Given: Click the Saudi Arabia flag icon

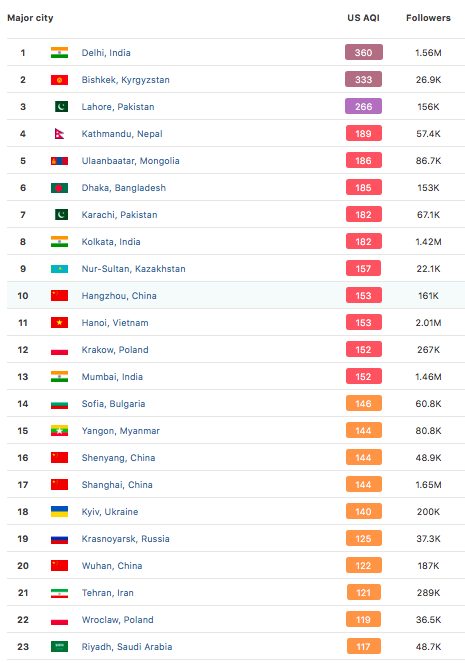Looking at the screenshot, I should (x=59, y=647).
